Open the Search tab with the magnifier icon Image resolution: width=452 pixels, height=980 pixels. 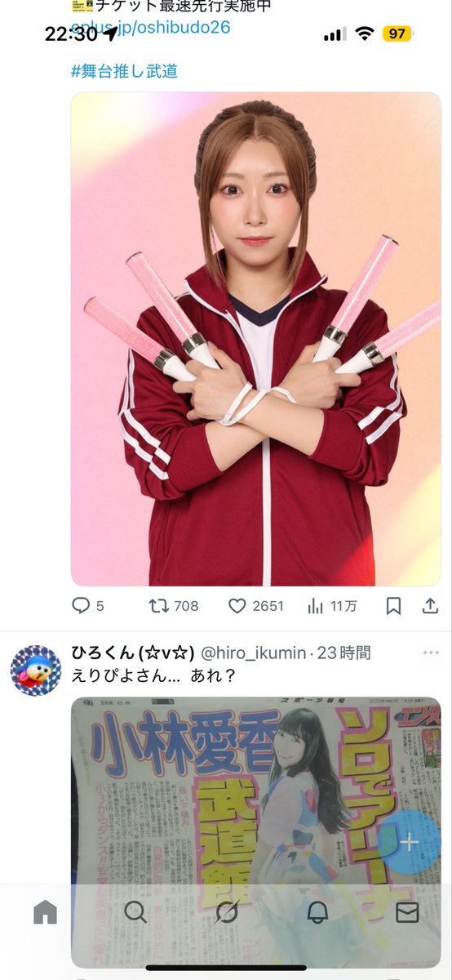pos(135,911)
